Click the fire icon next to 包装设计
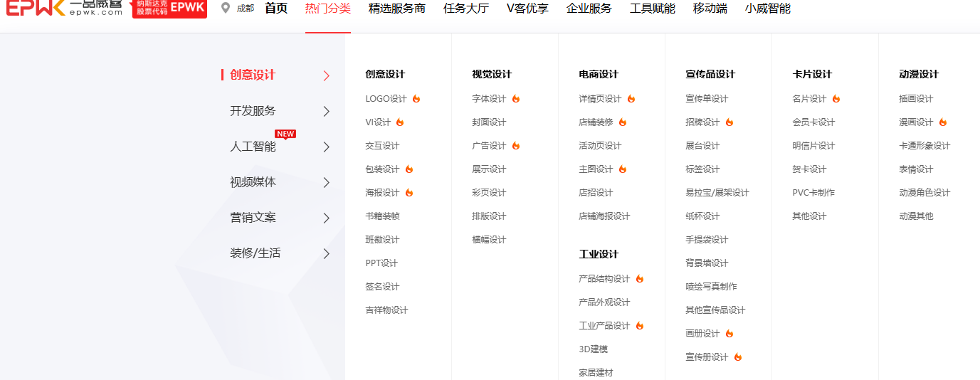980x380 pixels. (x=409, y=169)
